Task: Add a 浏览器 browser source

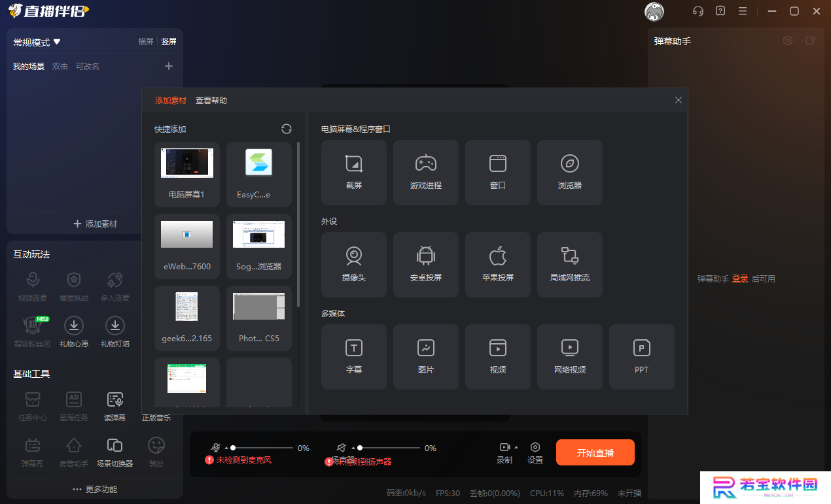Action: click(570, 173)
